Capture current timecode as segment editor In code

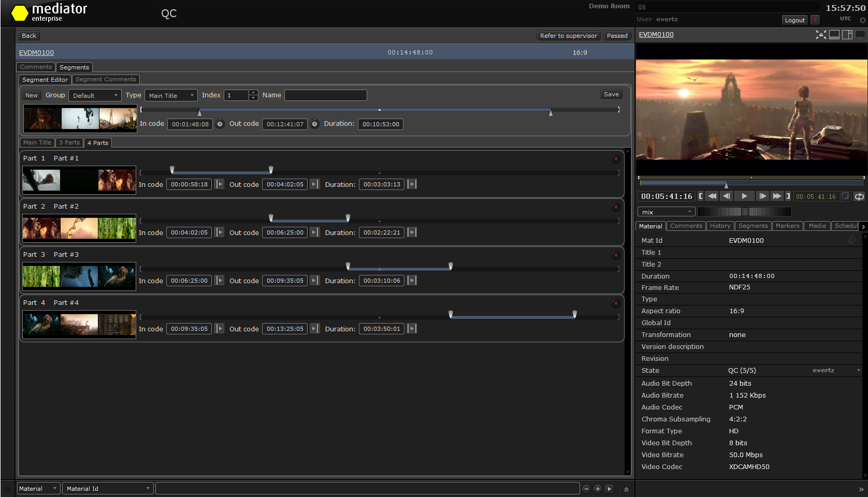(220, 124)
